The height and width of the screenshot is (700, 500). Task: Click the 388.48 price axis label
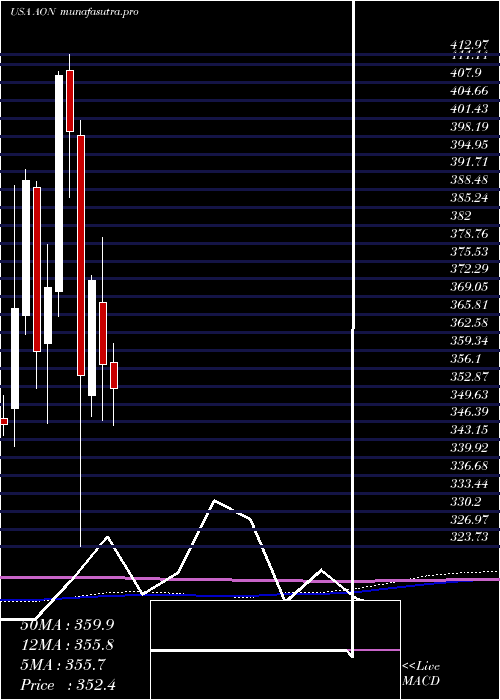pos(470,179)
